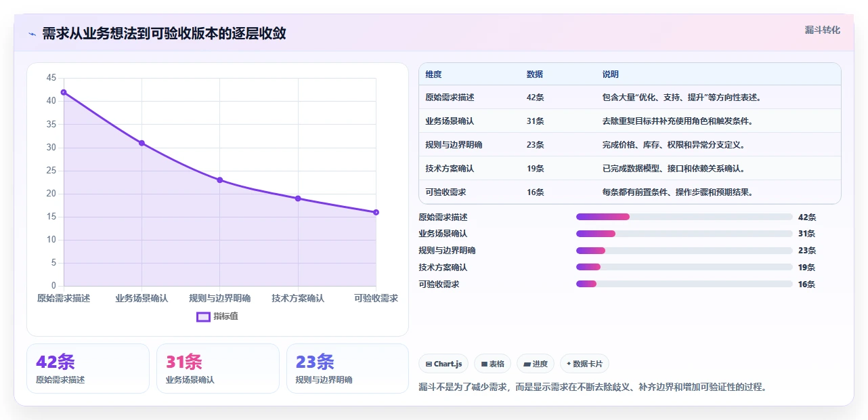868x420 pixels.
Task: Open the 23条 stat card
Action: (x=348, y=369)
